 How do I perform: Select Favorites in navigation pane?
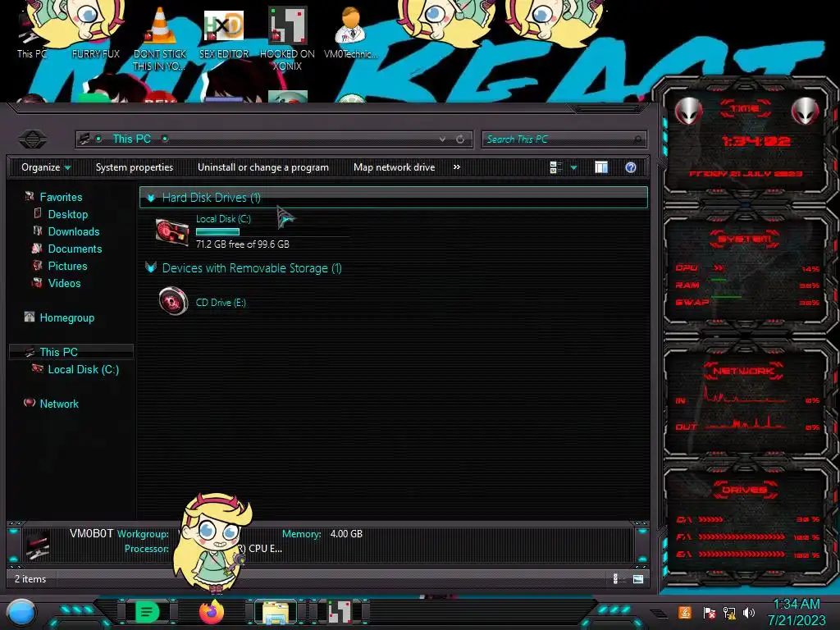tap(61, 197)
